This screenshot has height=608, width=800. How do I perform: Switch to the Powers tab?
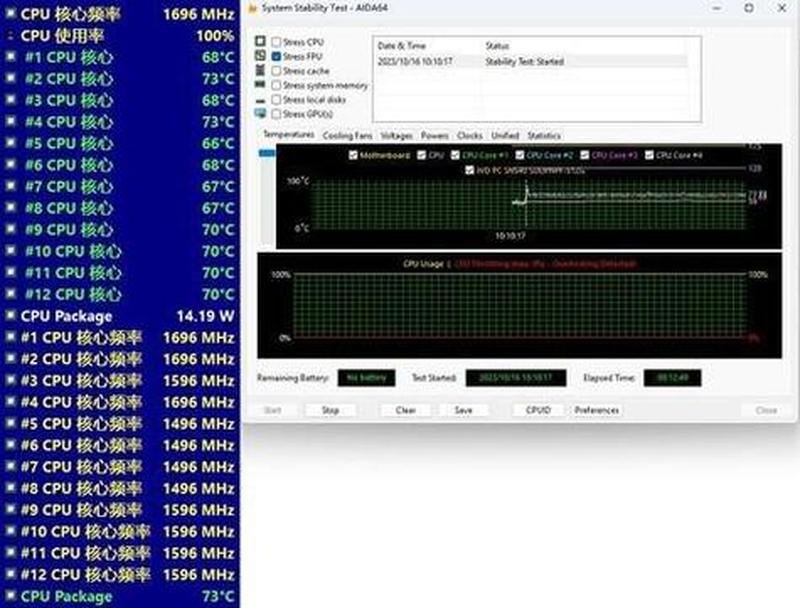point(435,135)
